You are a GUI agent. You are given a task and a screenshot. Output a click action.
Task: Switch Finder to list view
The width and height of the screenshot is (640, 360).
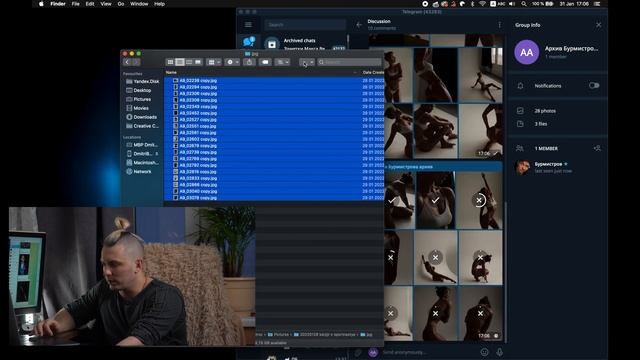point(180,62)
